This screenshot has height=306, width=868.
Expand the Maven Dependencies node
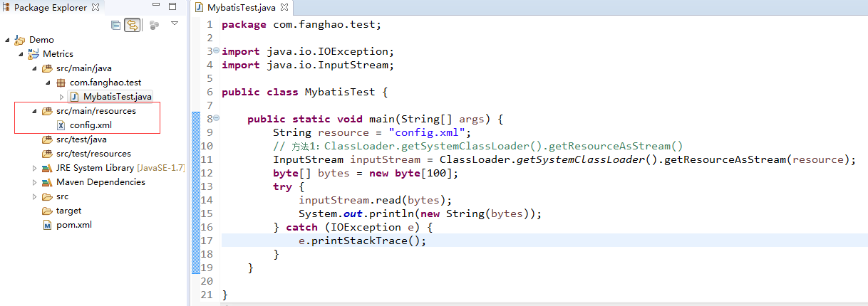(34, 182)
